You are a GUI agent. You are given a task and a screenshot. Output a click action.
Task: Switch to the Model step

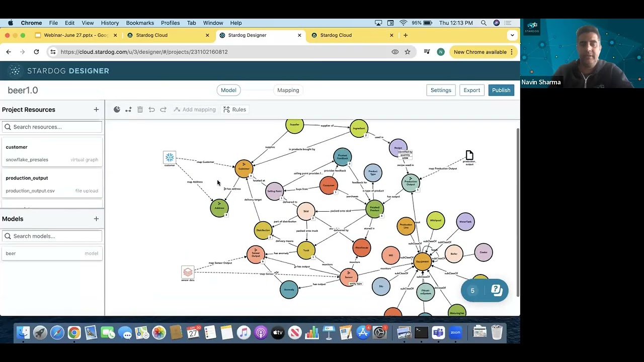(x=228, y=90)
